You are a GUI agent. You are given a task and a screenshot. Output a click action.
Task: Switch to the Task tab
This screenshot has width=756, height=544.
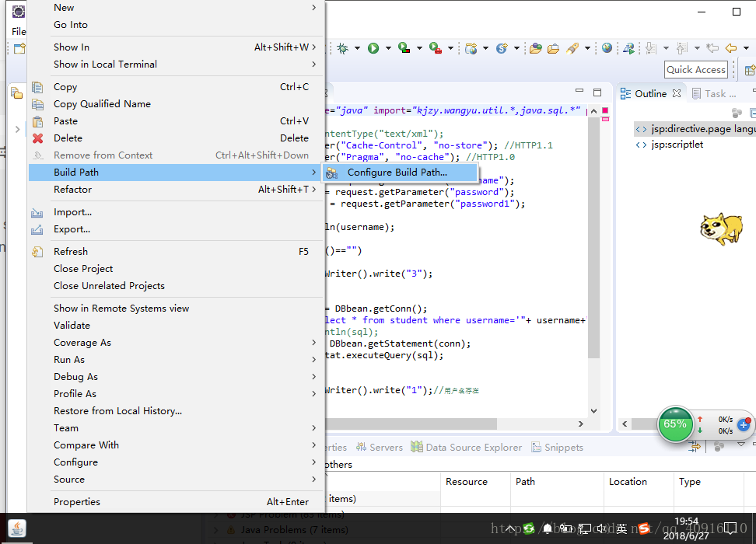pos(714,93)
